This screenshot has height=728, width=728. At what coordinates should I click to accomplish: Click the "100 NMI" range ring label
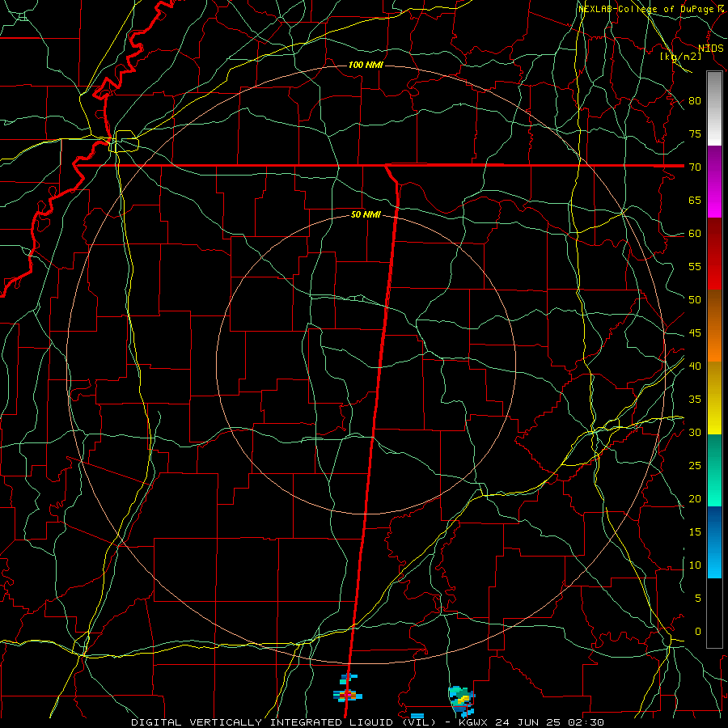(366, 65)
